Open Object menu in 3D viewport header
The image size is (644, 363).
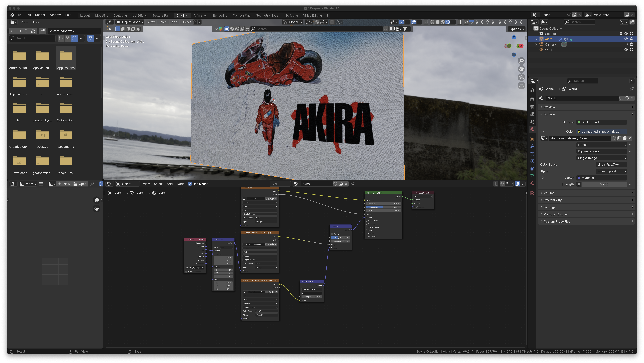tap(186, 22)
